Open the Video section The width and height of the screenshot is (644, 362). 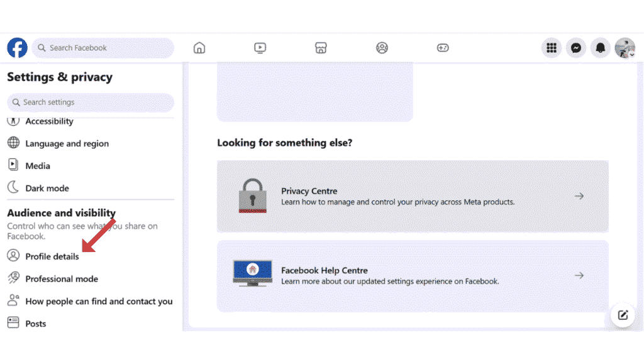point(260,47)
